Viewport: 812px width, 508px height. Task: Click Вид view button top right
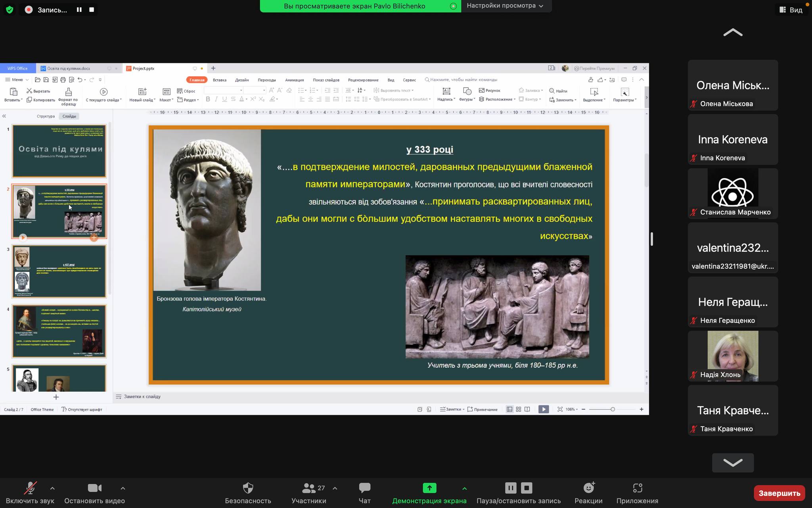pyautogui.click(x=791, y=10)
